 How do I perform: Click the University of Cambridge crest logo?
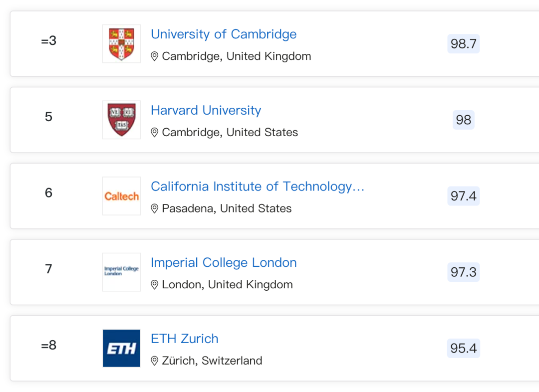coord(121,43)
